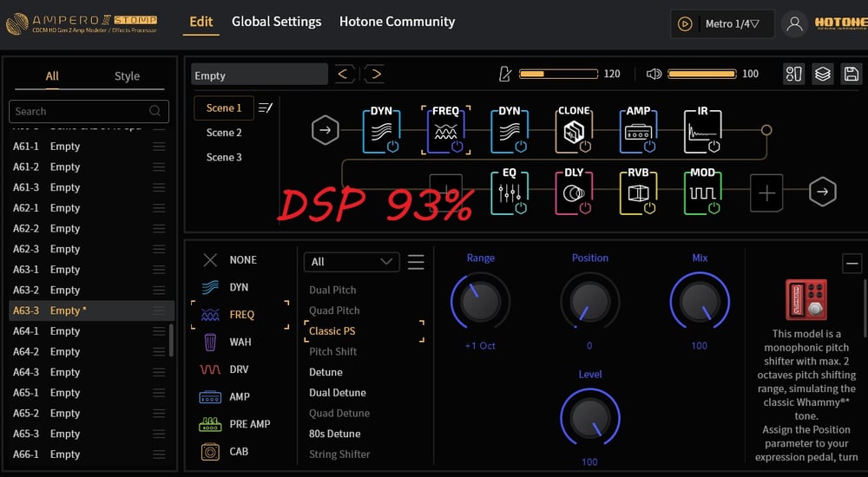Go to previous patch arrow
868x477 pixels.
tap(343, 74)
